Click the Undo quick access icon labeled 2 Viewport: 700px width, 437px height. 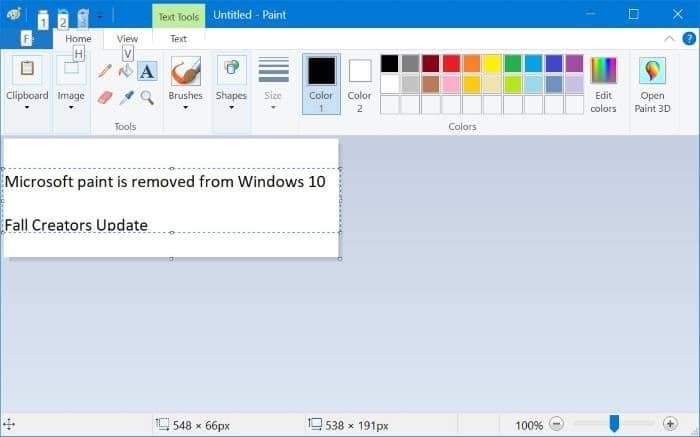[63, 18]
